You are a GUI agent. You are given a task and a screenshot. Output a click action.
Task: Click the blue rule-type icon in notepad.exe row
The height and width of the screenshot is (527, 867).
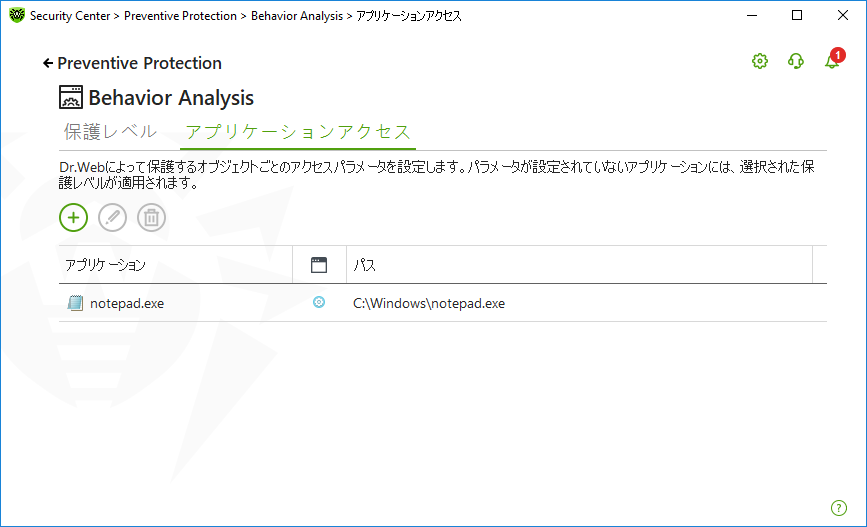(319, 302)
